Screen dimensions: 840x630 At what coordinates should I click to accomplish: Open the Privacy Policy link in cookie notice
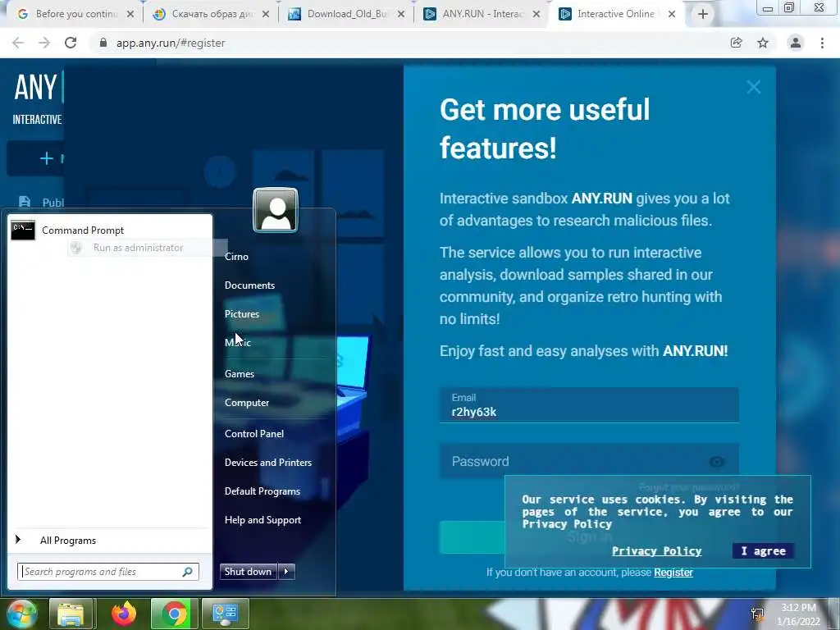tap(657, 550)
